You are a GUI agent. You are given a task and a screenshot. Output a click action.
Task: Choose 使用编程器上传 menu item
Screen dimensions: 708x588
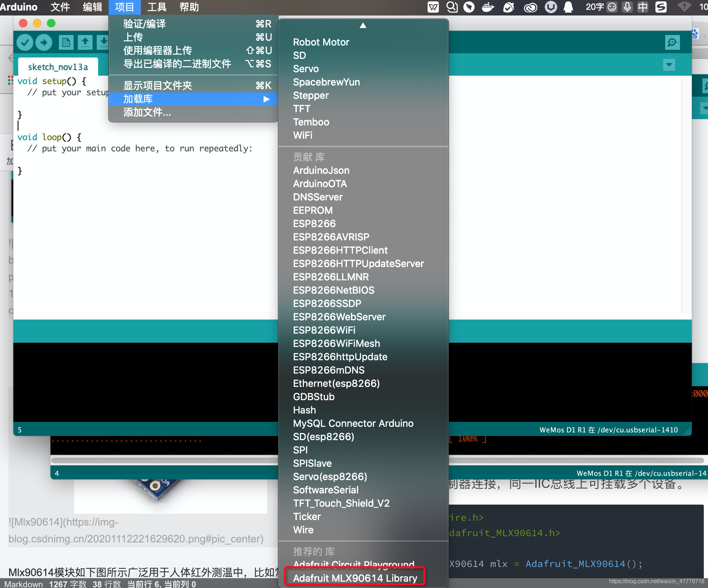(x=193, y=50)
